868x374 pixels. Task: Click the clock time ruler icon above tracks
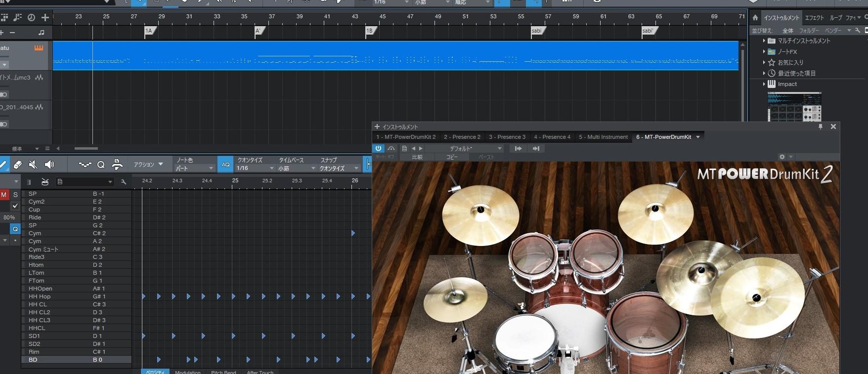tap(31, 18)
